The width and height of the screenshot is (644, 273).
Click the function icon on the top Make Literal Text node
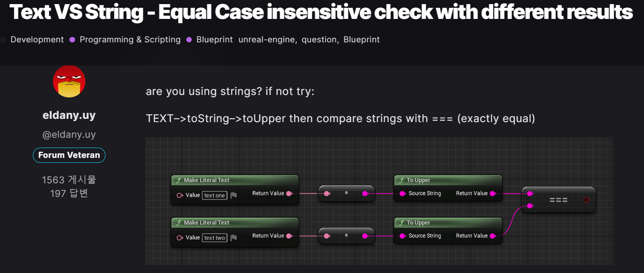[179, 180]
